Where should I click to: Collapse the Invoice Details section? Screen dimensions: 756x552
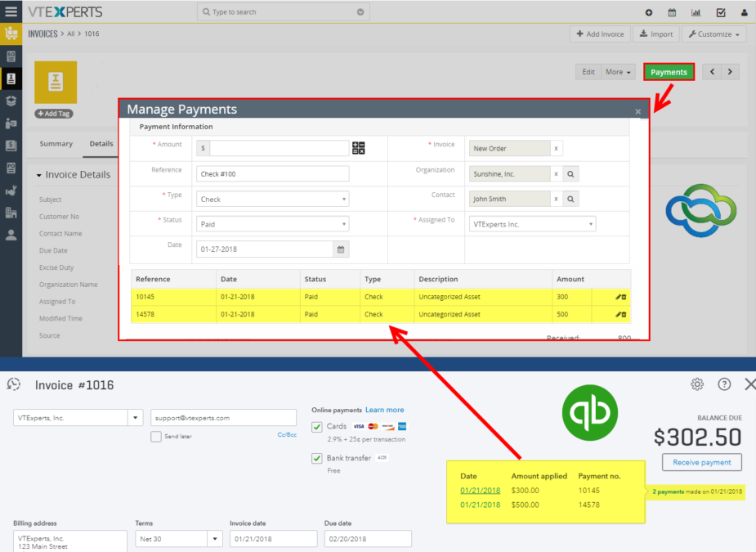[x=39, y=176]
